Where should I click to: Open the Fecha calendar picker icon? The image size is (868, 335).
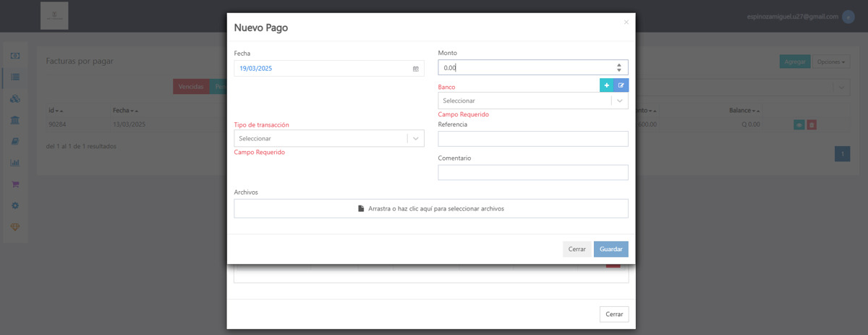[x=416, y=69]
